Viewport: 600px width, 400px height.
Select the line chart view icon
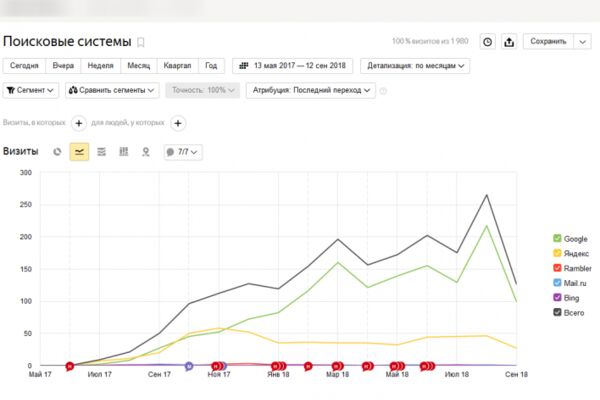click(79, 152)
